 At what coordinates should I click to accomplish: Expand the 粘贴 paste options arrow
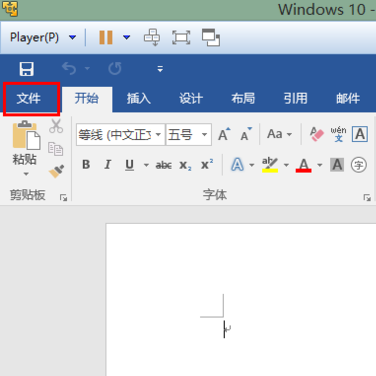point(26,174)
